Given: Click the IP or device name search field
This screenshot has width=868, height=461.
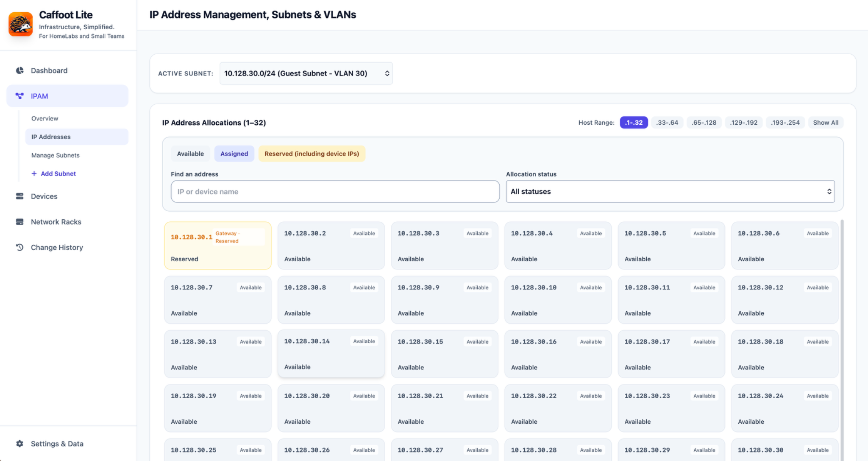Looking at the screenshot, I should point(335,191).
